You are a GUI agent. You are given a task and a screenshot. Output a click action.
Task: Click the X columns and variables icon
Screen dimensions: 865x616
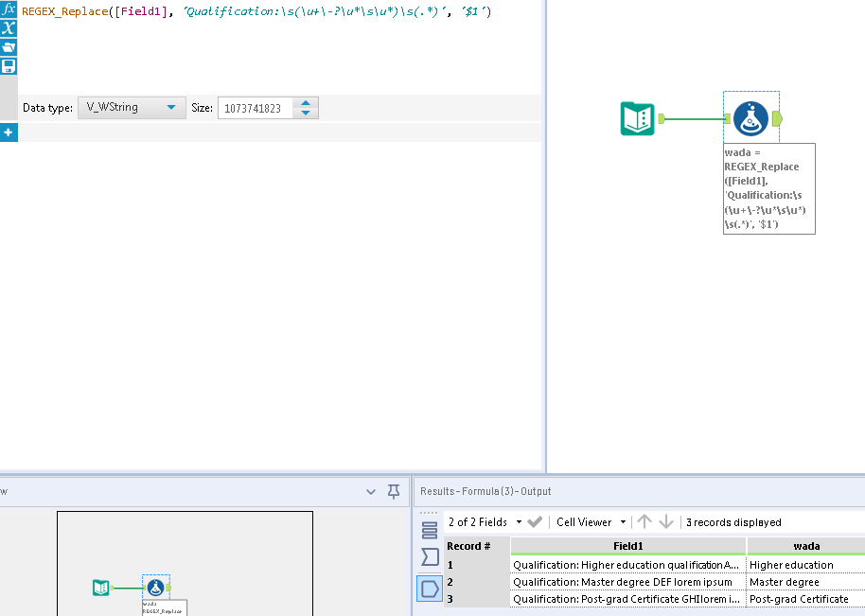pyautogui.click(x=9, y=27)
